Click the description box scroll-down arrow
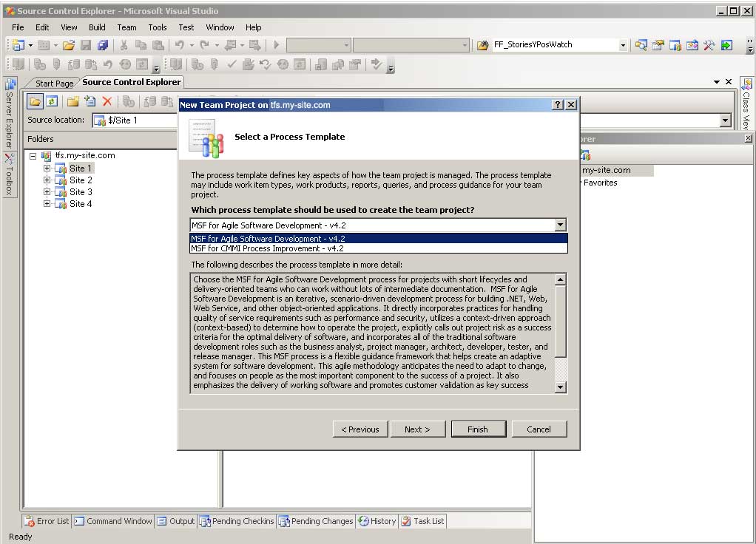The height and width of the screenshot is (544, 756). pyautogui.click(x=560, y=387)
